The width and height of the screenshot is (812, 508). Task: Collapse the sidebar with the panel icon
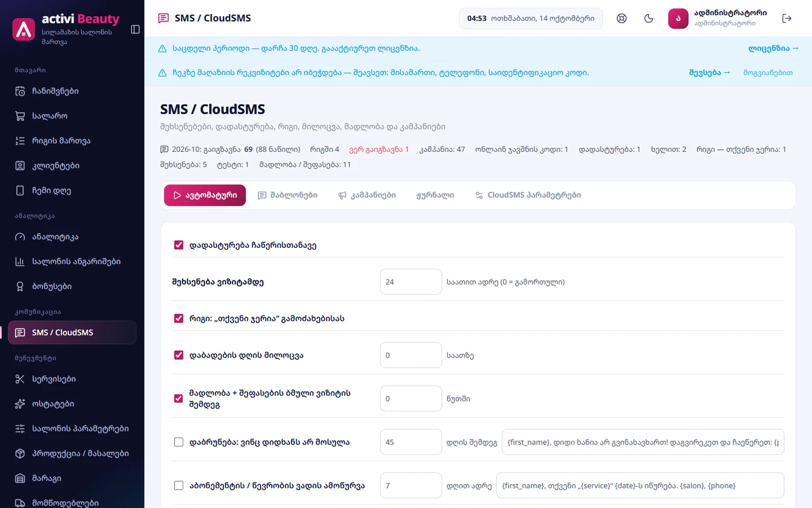(135, 29)
